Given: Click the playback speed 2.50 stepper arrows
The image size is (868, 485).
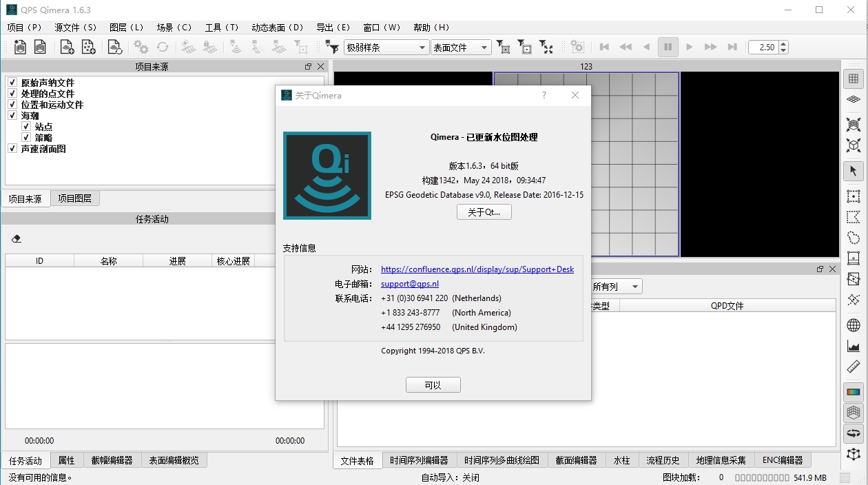Looking at the screenshot, I should [783, 48].
